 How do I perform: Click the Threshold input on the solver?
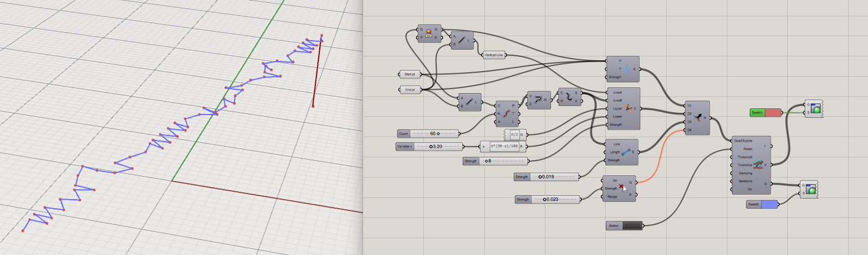(x=745, y=157)
